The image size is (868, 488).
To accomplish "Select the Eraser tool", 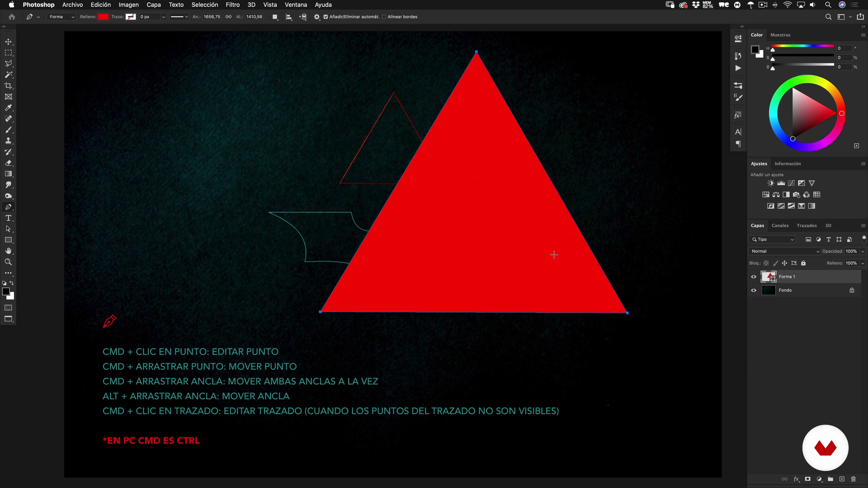I will pos(8,163).
